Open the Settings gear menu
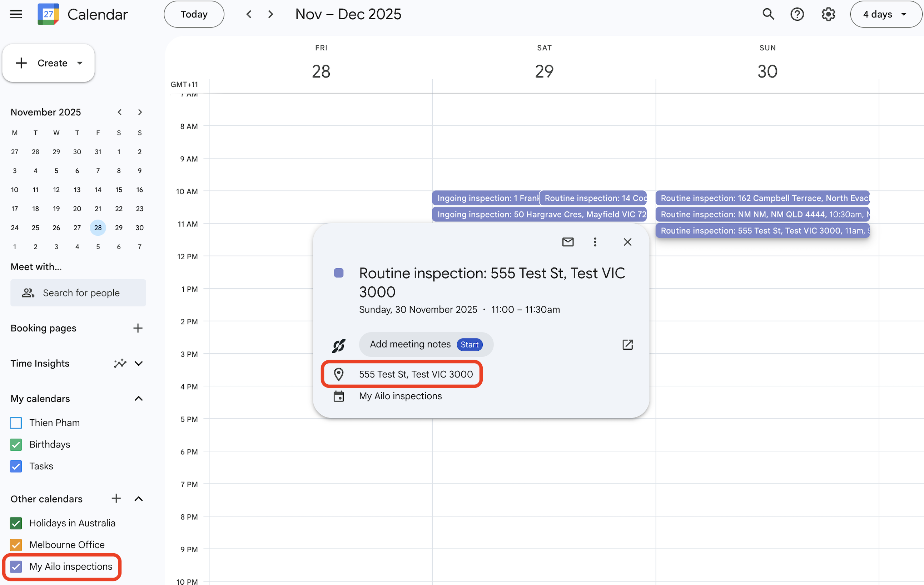The width and height of the screenshot is (924, 585). coord(828,14)
